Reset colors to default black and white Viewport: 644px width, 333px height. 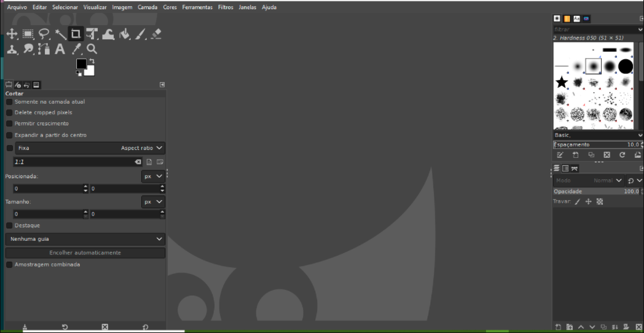coord(79,74)
